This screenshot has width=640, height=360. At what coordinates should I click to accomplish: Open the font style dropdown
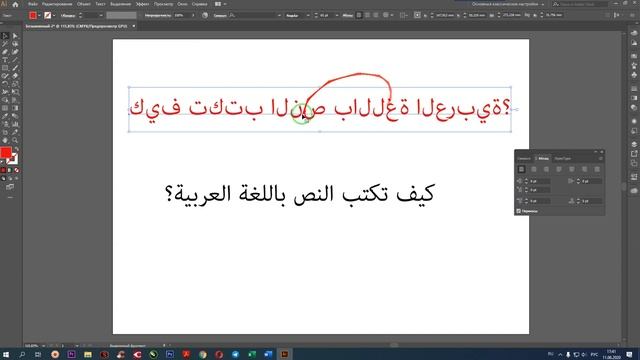(308, 16)
